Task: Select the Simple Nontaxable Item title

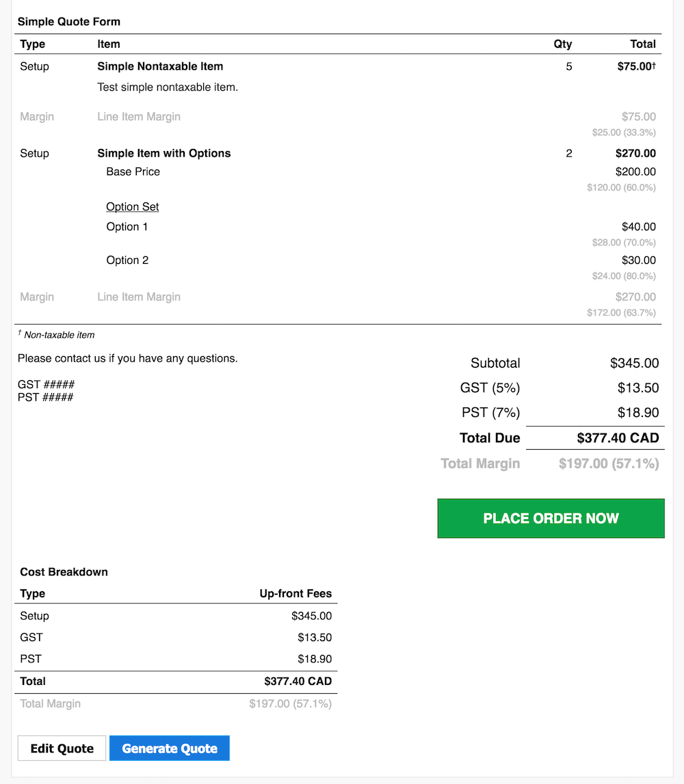Action: tap(160, 66)
